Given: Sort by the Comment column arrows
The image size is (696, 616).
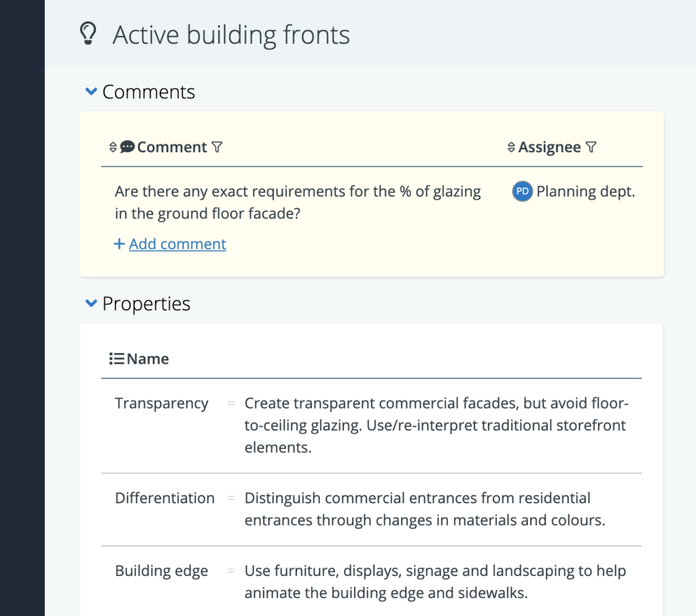Looking at the screenshot, I should pyautogui.click(x=113, y=147).
